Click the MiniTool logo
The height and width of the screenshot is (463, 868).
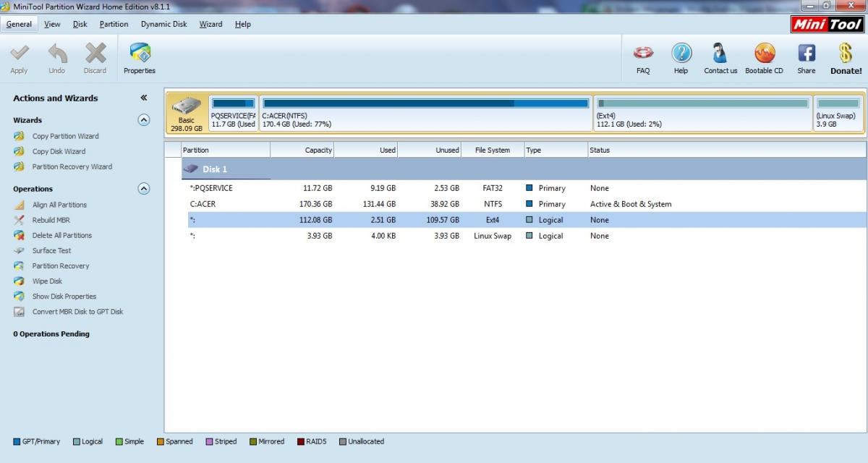827,25
